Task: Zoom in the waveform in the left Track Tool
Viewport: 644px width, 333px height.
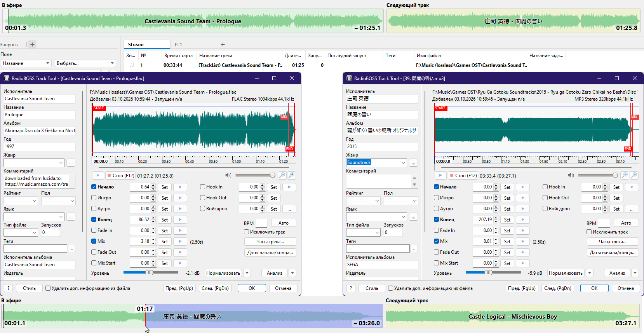Action: [x=291, y=176]
